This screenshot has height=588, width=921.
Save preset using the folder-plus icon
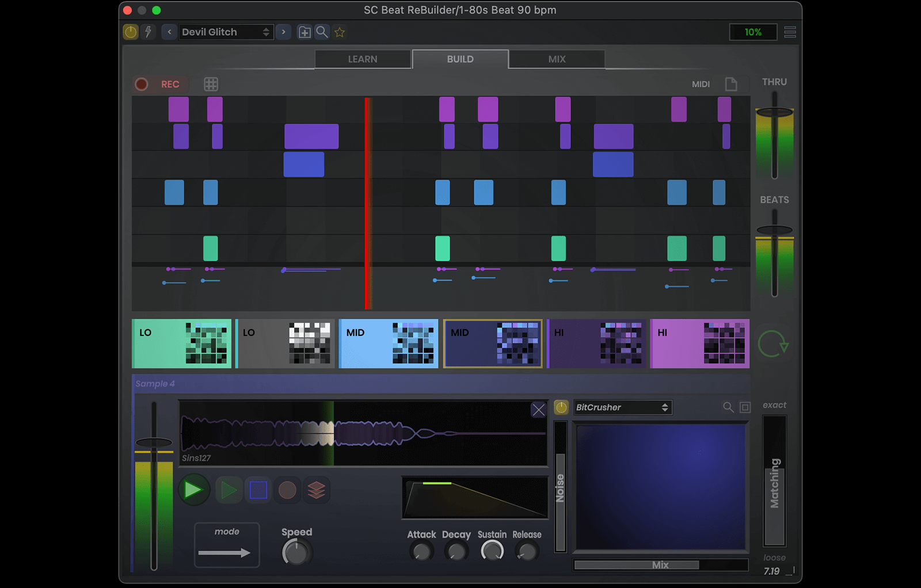click(304, 32)
